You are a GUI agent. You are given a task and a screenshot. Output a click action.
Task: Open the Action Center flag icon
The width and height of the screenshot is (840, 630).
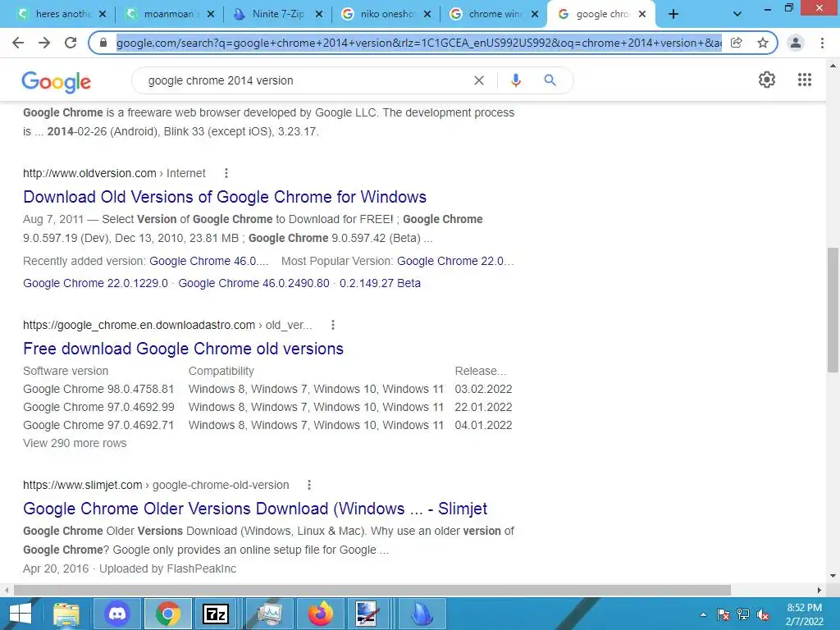pyautogui.click(x=723, y=615)
